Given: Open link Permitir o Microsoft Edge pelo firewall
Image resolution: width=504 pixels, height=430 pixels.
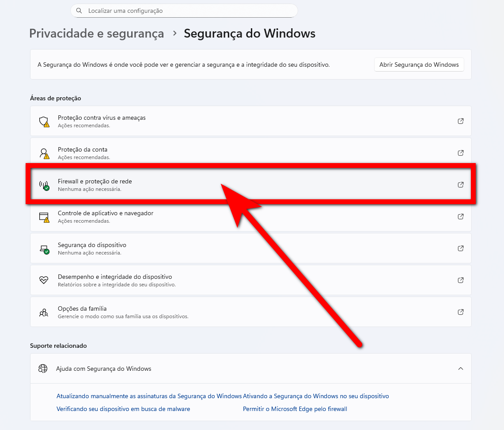Looking at the screenshot, I should click(x=295, y=409).
